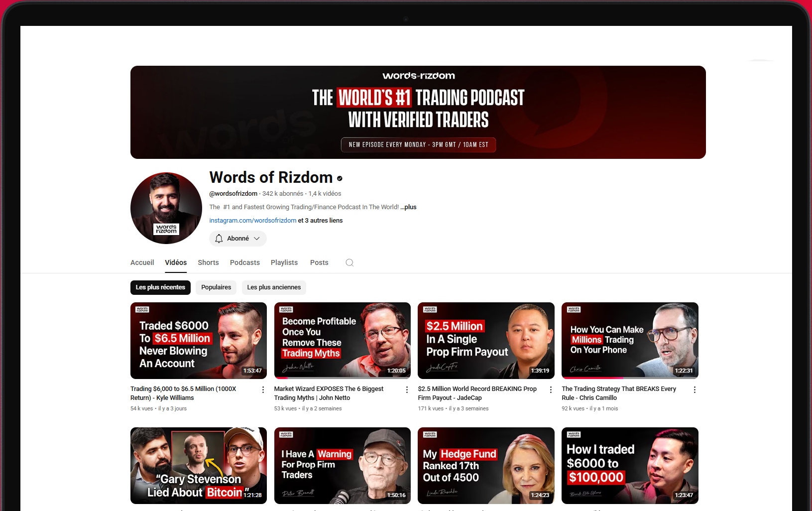Open the channel search magnifier icon

pyautogui.click(x=349, y=262)
